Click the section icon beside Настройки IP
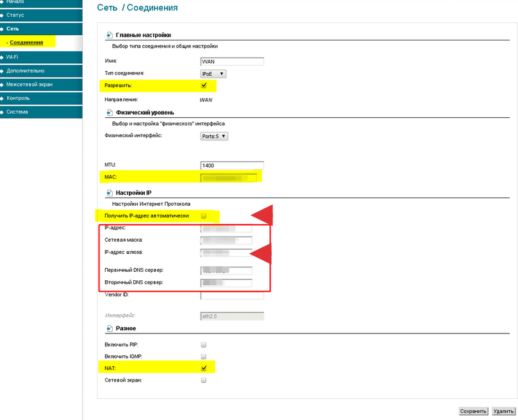This screenshot has height=420, width=518. point(108,192)
